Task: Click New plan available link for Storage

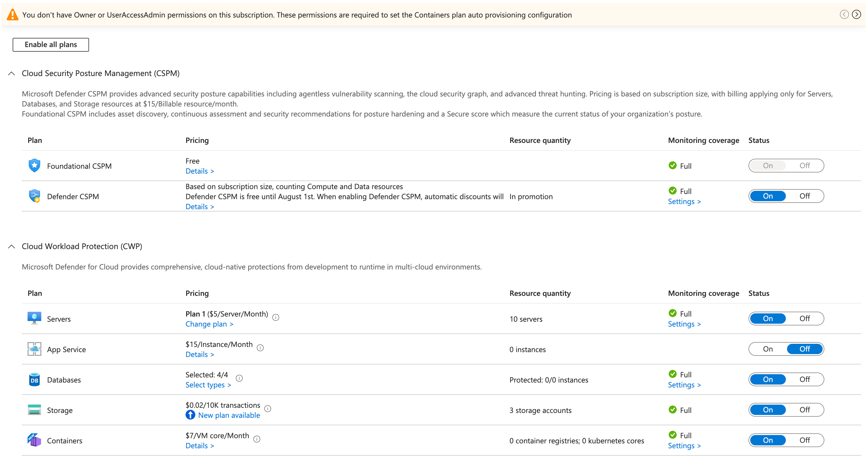Action: pos(229,415)
